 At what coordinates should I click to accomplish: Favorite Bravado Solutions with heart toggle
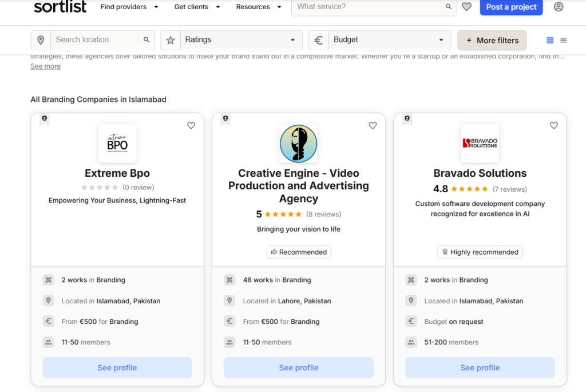pos(554,125)
